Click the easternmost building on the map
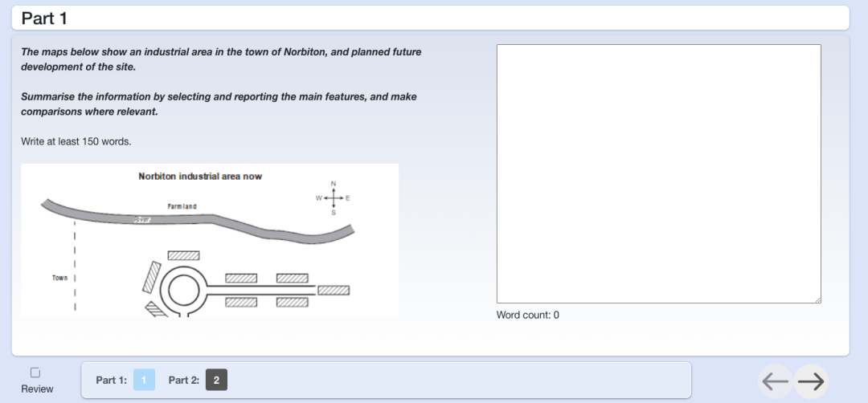The image size is (868, 403). pos(334,290)
